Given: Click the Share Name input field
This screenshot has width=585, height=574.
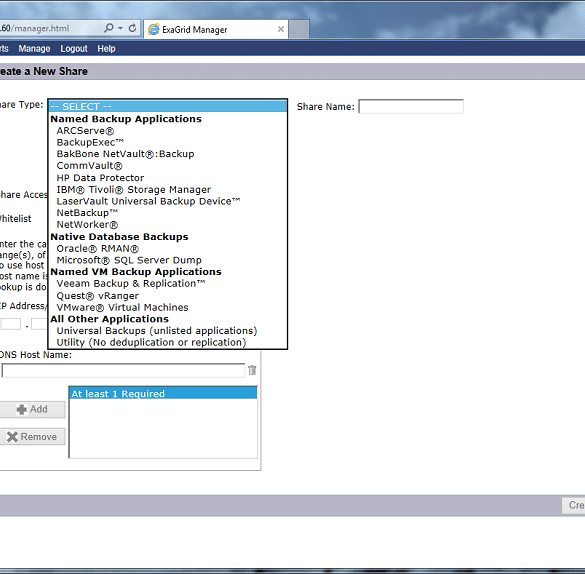Looking at the screenshot, I should [411, 107].
